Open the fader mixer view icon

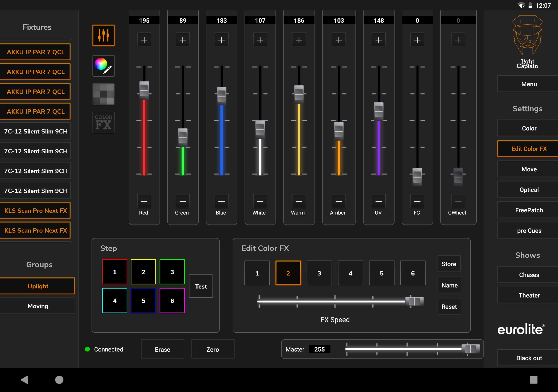tap(103, 35)
